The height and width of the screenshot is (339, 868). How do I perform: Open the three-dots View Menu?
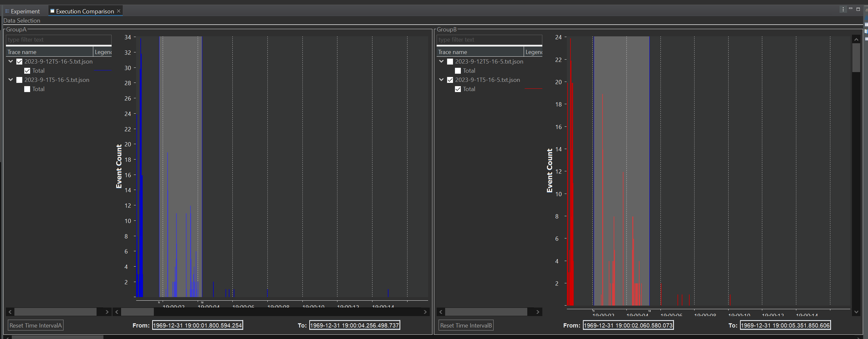tap(843, 9)
